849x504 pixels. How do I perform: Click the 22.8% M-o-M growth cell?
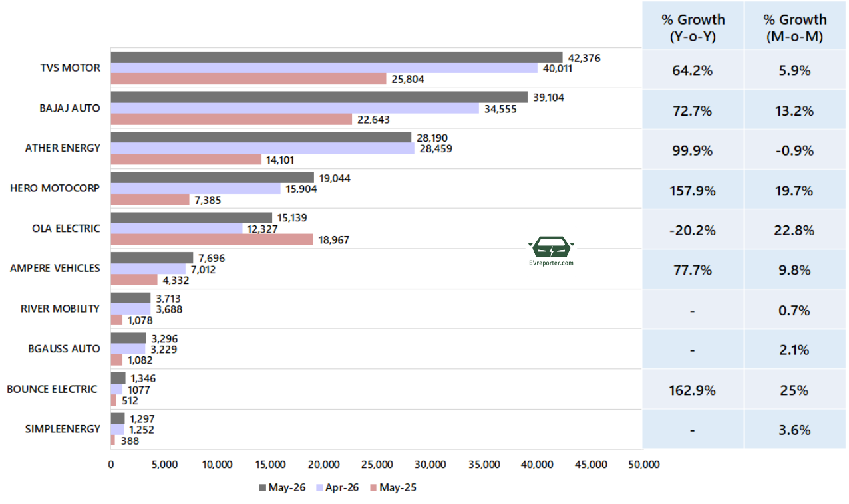click(795, 231)
